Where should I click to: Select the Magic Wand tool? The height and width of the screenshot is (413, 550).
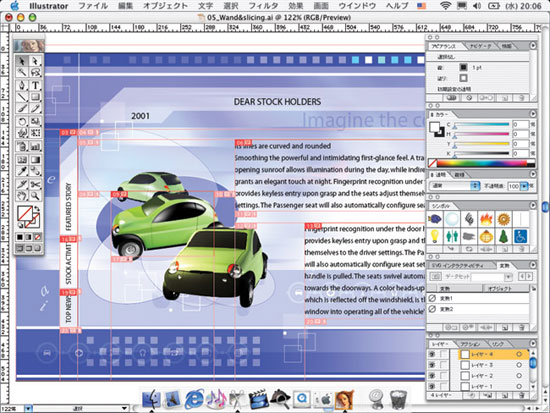click(22, 72)
